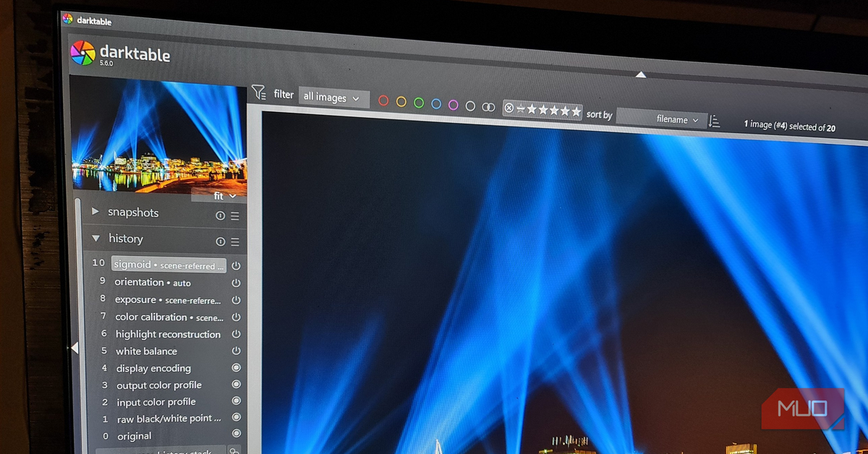Select the white balance history item

coord(146,351)
